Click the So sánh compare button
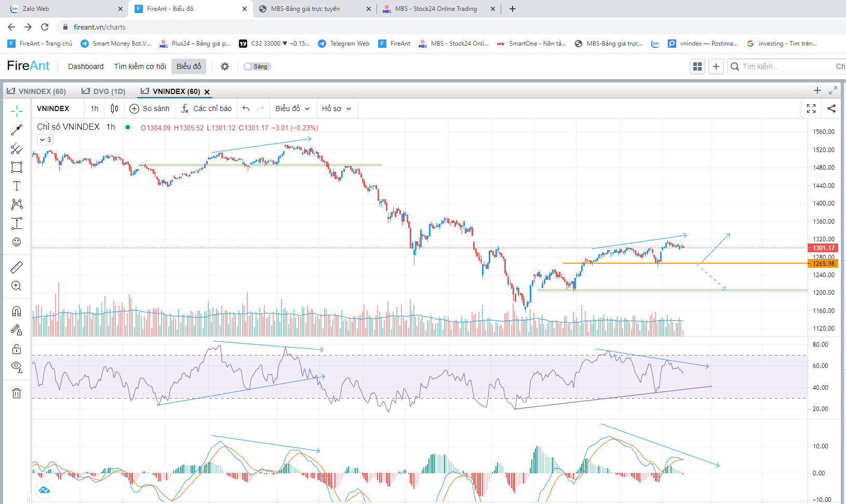846x504 pixels. [x=150, y=108]
